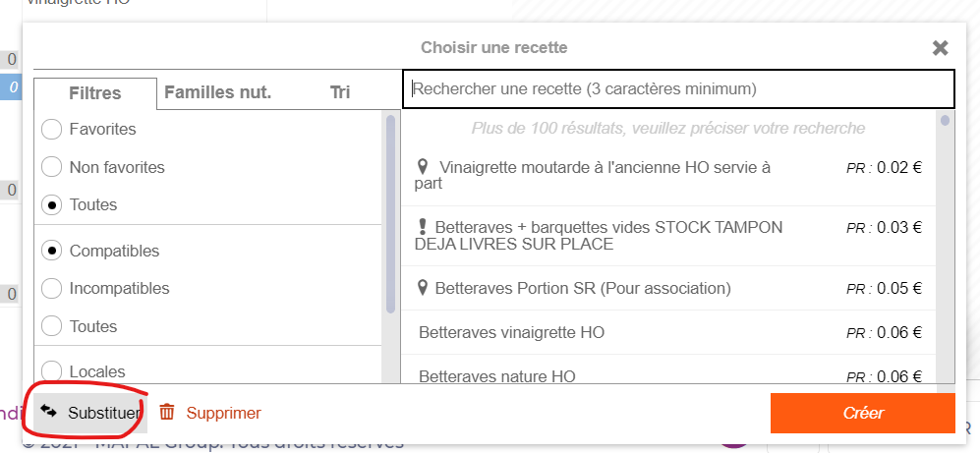Switch to the Familles nut. tab

[217, 92]
